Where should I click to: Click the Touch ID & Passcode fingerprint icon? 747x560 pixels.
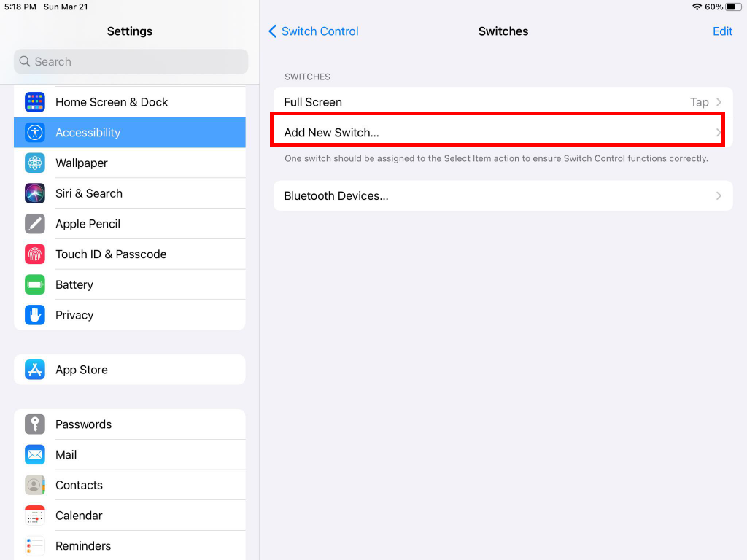(x=34, y=254)
